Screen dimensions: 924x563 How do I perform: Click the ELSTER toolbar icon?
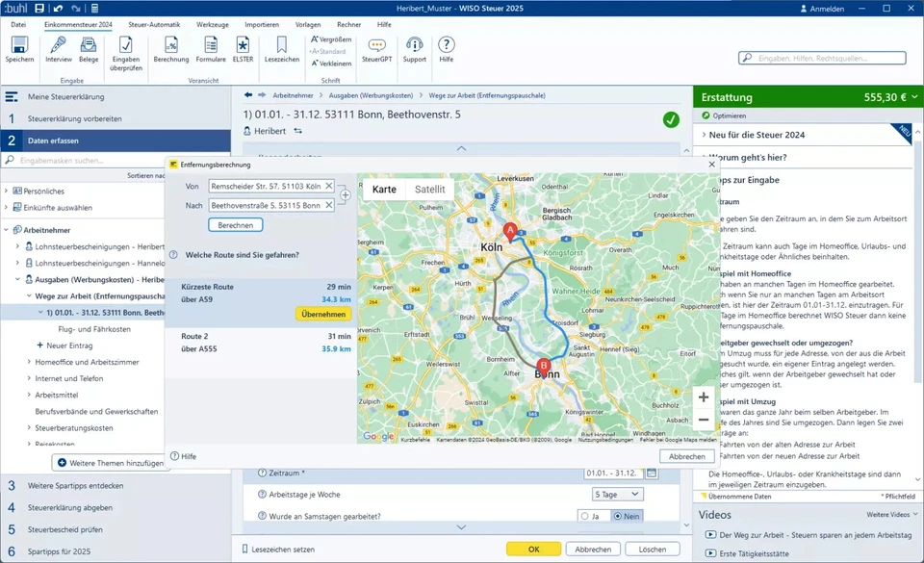pyautogui.click(x=243, y=45)
